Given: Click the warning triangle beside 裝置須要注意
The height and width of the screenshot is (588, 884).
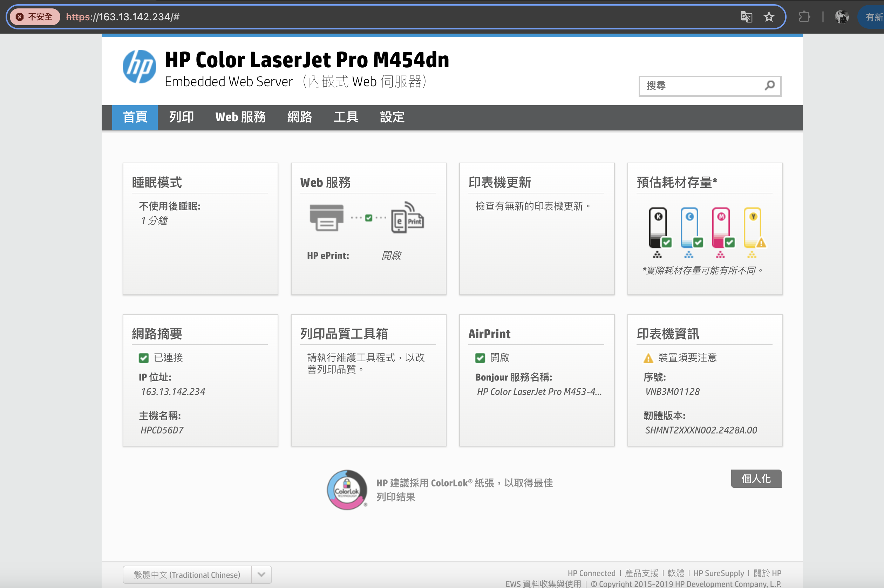Looking at the screenshot, I should point(648,358).
